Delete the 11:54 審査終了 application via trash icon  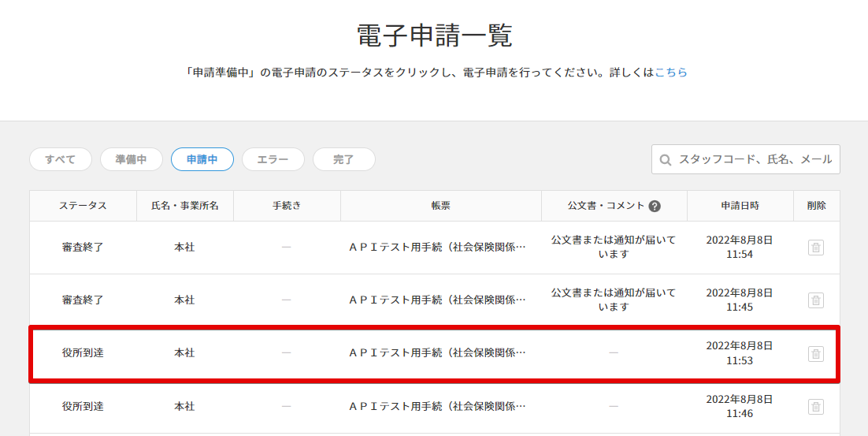[816, 248]
